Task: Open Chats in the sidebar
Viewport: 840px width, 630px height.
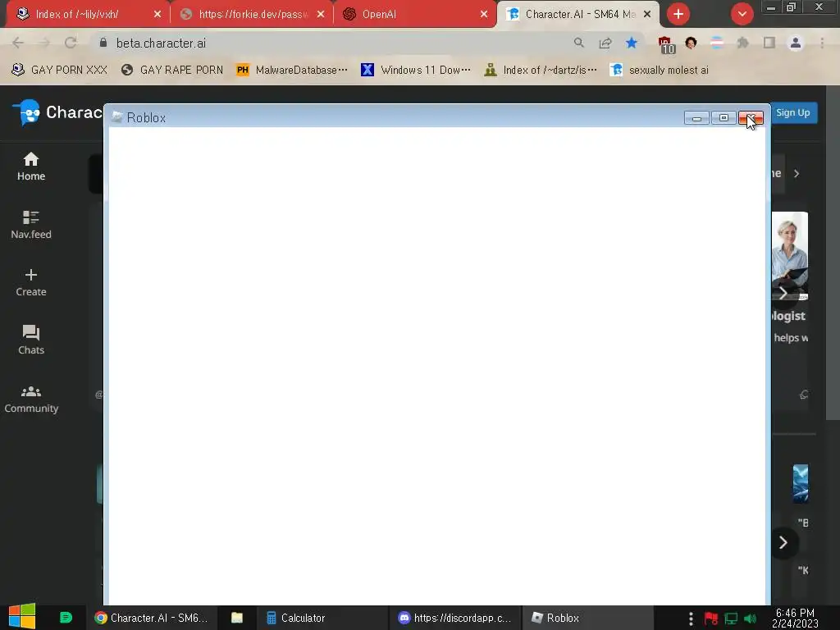Action: pos(31,340)
